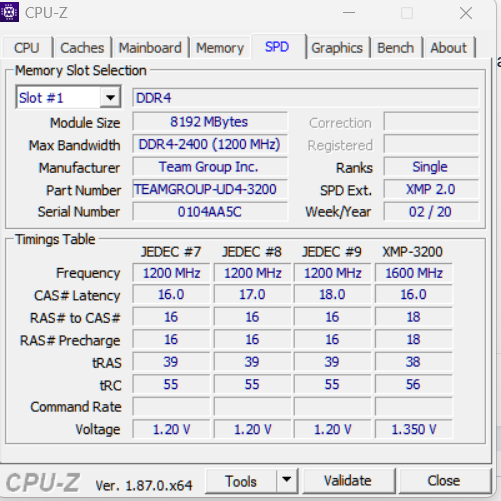Switch to the Bench tab
This screenshot has width=501, height=501.
coord(396,48)
